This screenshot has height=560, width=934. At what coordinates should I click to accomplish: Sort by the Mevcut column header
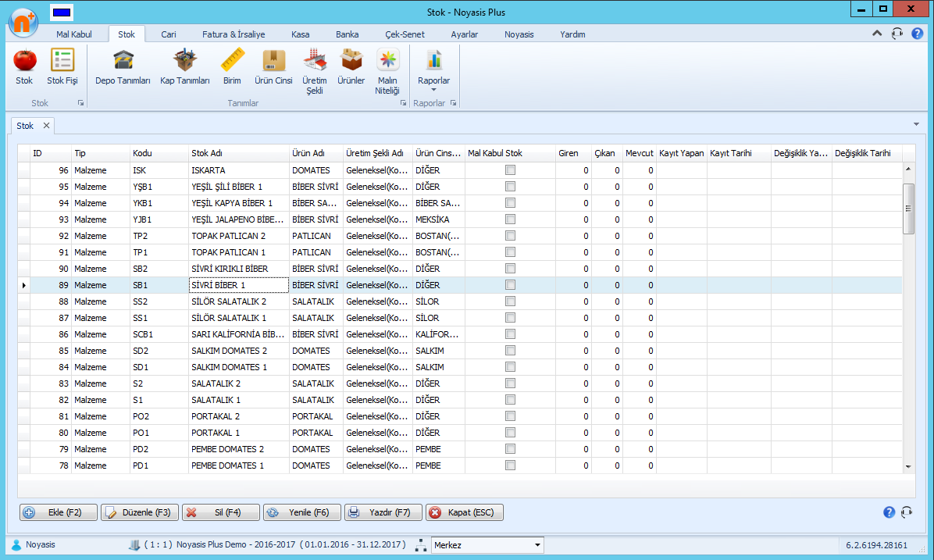(639, 153)
